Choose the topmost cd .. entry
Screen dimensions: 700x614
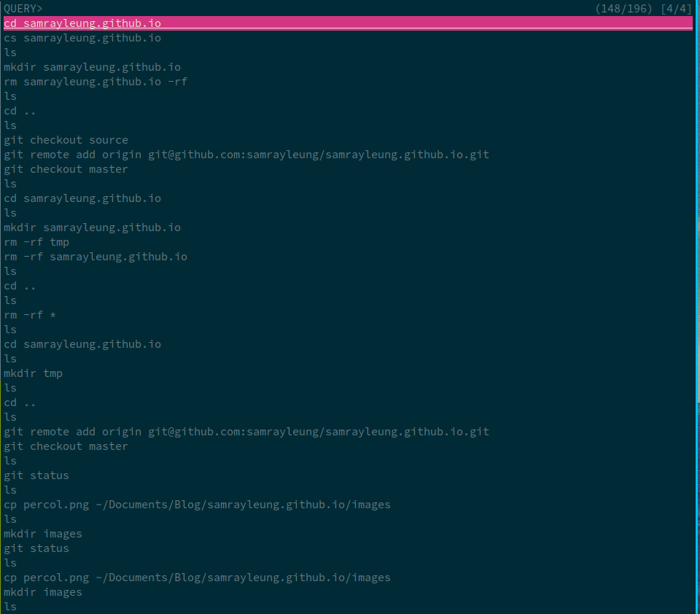(20, 111)
